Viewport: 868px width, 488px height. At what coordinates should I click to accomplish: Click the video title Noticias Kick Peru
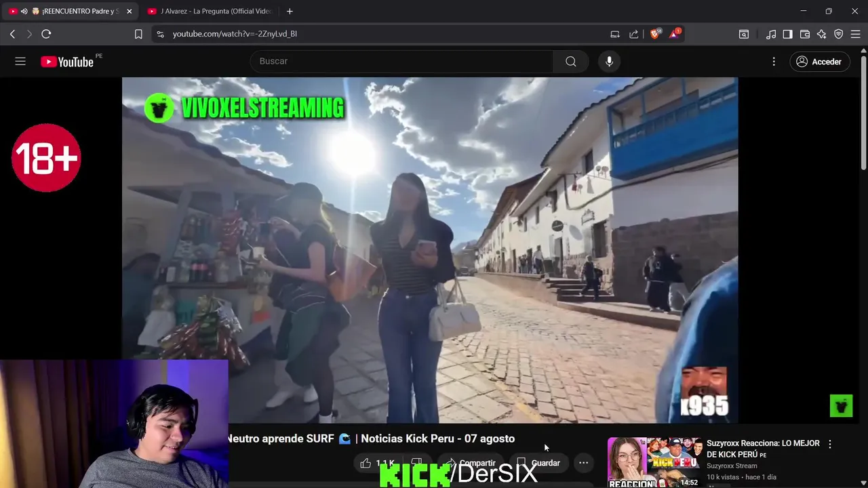coord(370,439)
